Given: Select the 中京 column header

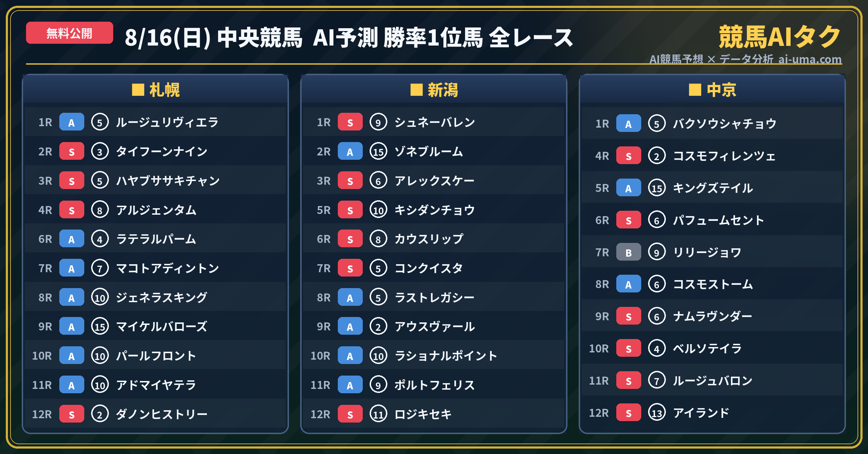Looking at the screenshot, I should [712, 90].
